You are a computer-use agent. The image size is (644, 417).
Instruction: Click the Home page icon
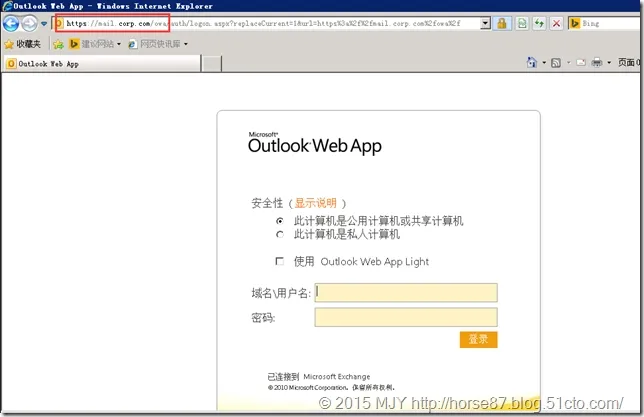point(532,62)
